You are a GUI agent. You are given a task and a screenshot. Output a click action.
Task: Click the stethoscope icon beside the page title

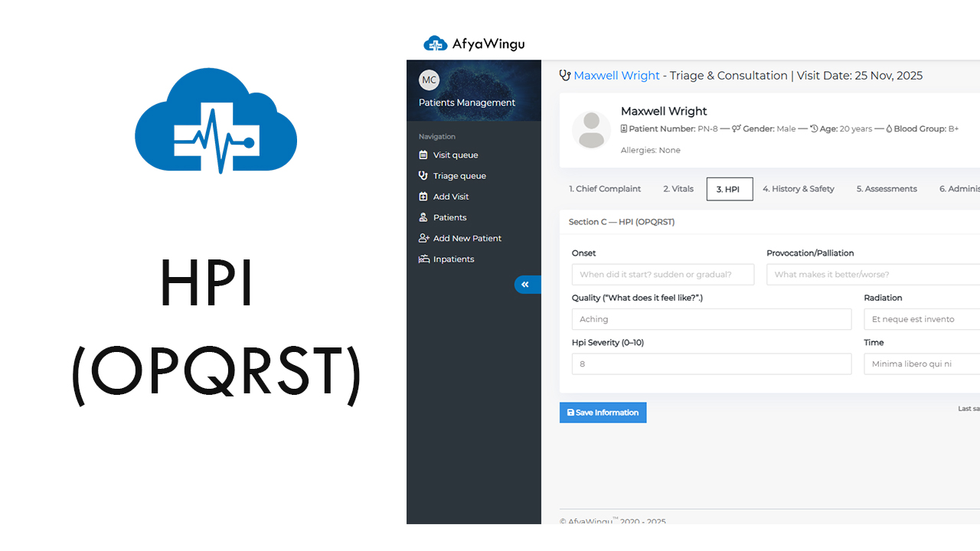point(565,75)
